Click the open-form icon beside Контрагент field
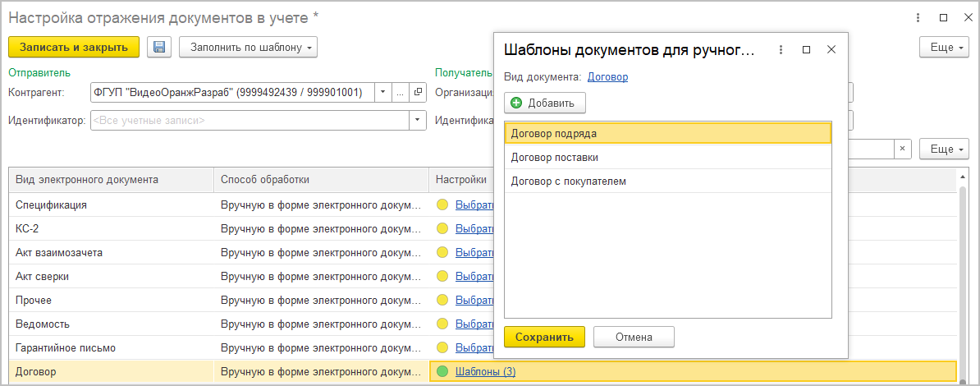This screenshot has height=386, width=980. [418, 93]
